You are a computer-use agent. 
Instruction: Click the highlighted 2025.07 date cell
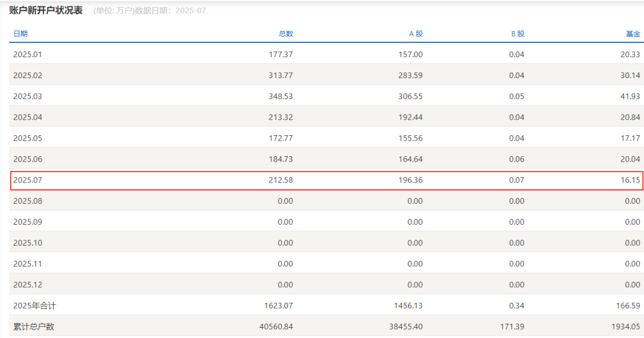coord(27,180)
